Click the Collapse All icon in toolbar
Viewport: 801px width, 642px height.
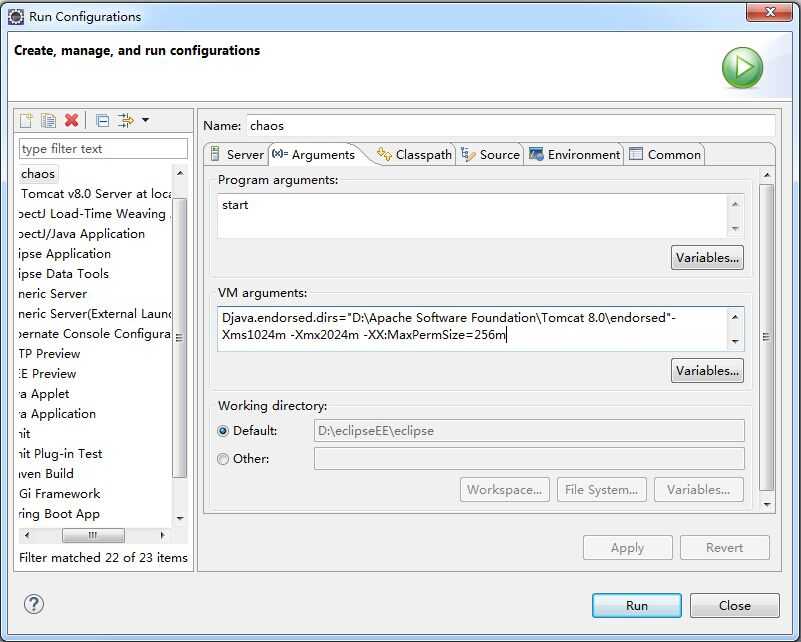coord(103,121)
